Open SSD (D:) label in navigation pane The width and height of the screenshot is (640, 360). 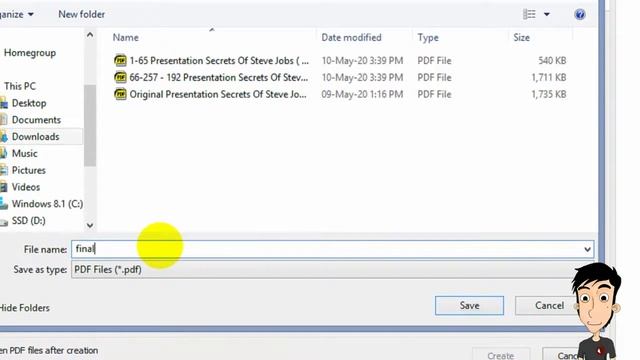[x=29, y=221]
